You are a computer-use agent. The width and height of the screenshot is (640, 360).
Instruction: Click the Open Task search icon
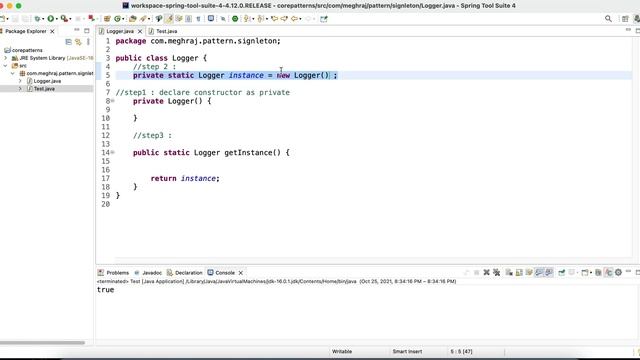[143, 19]
